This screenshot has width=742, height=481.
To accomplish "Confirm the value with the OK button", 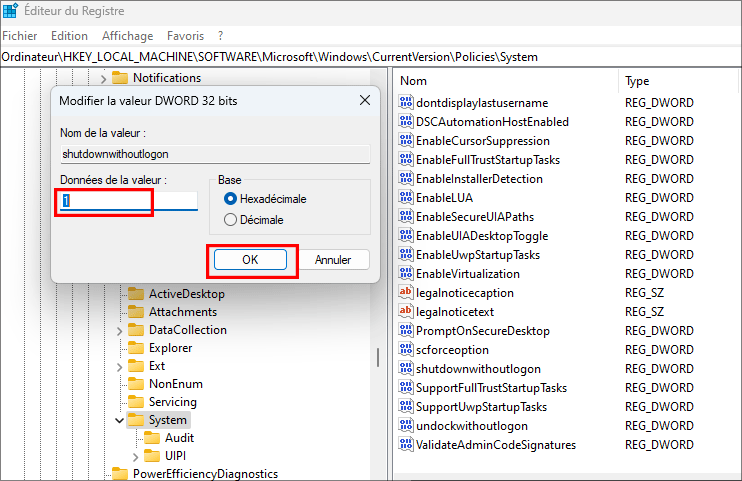I will 250,260.
